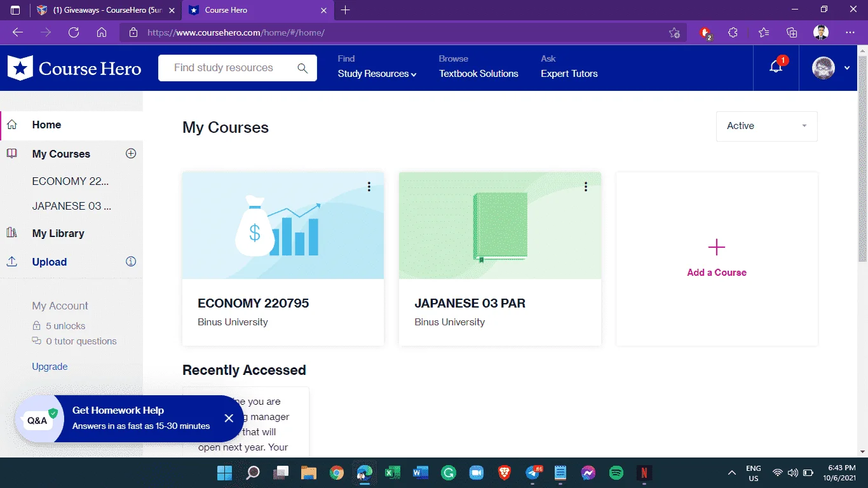
Task: Click the My Library books icon
Action: [x=11, y=233]
